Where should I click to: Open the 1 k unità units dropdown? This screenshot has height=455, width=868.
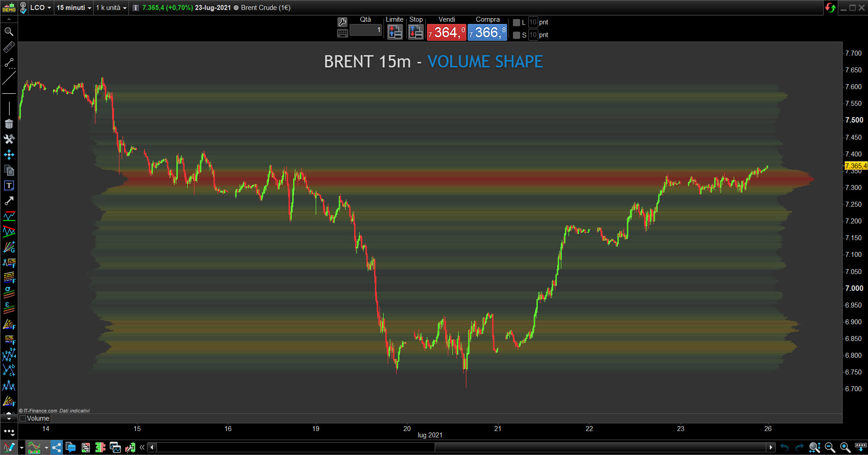(x=111, y=8)
